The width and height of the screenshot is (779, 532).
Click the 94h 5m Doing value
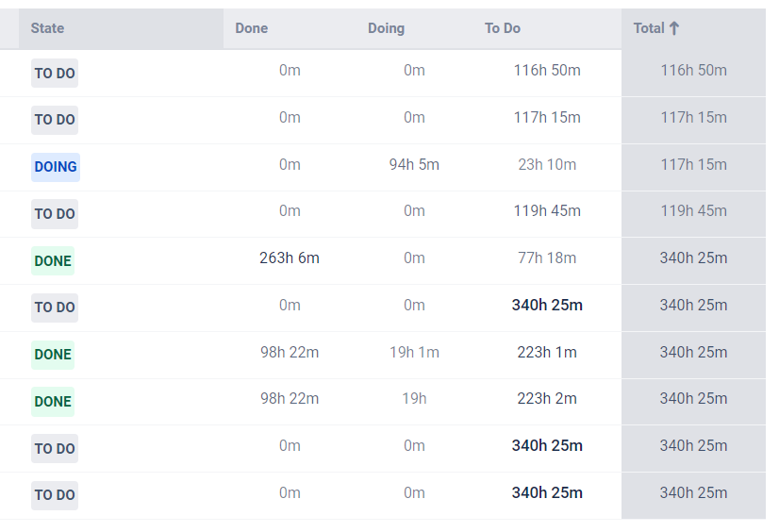(414, 165)
